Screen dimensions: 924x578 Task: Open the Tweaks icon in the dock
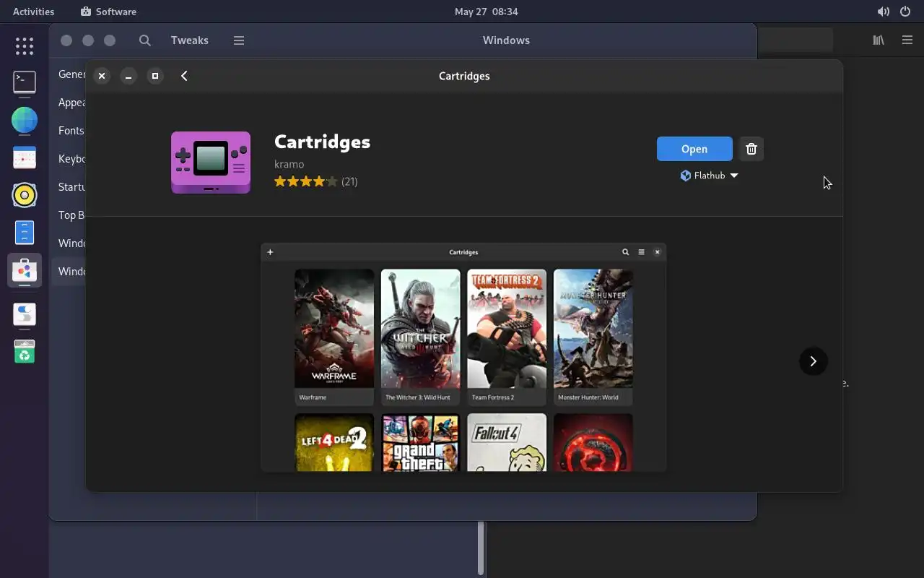(x=25, y=314)
